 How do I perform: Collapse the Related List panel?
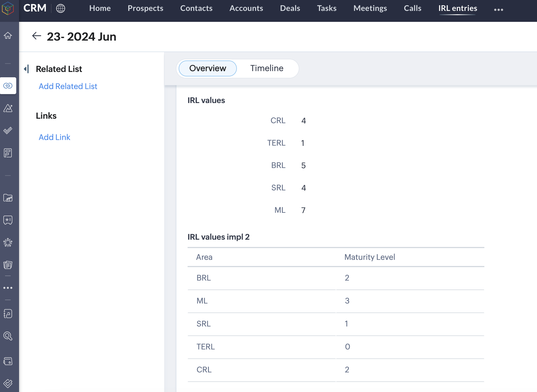(27, 69)
